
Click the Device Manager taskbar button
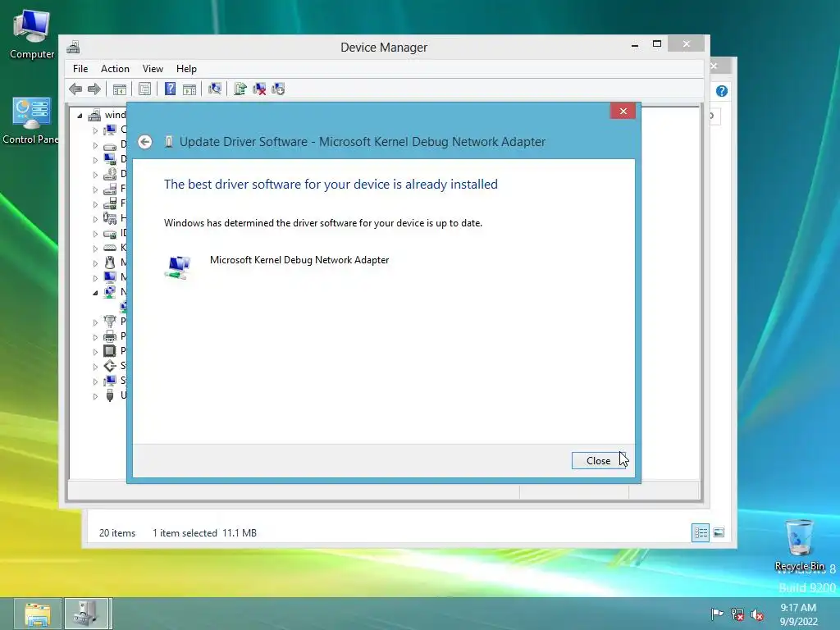pos(88,614)
